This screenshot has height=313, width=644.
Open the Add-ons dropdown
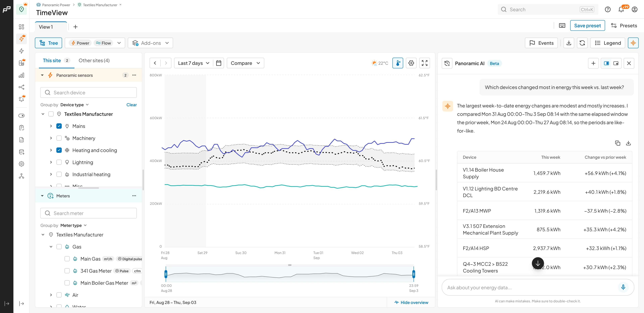pyautogui.click(x=150, y=43)
